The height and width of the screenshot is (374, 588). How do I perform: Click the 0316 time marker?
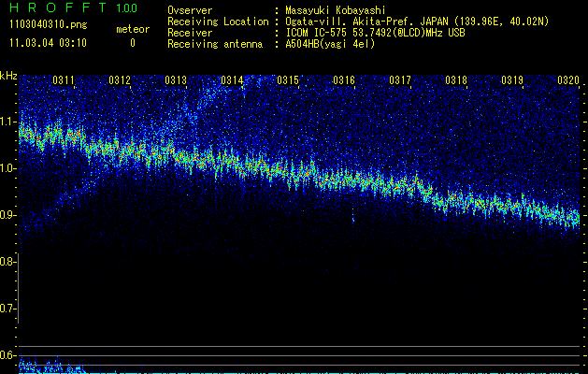(x=344, y=80)
